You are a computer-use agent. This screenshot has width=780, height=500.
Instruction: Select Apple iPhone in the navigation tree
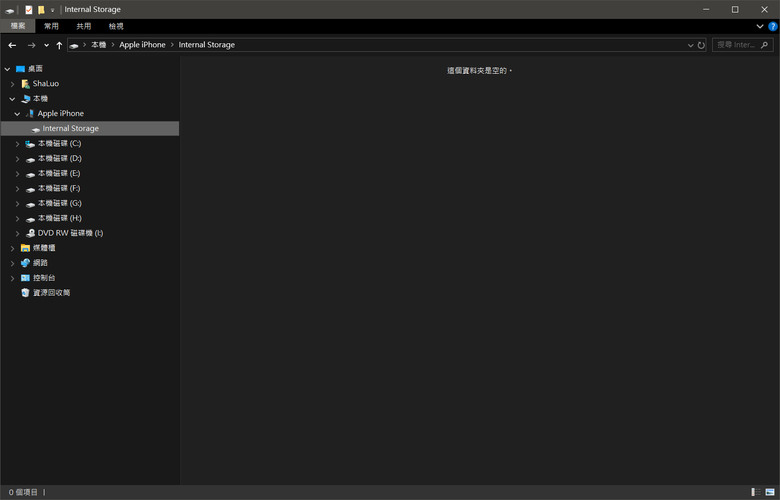61,113
